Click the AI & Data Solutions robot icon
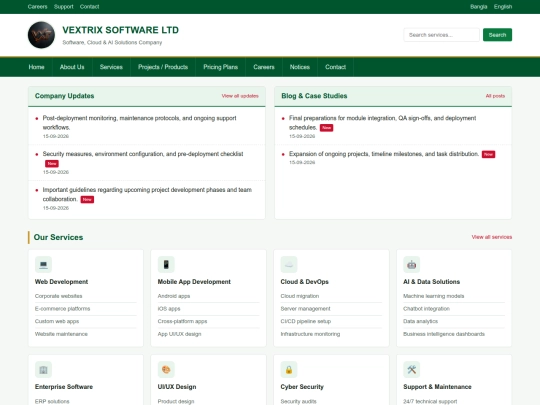The height and width of the screenshot is (405, 540). pyautogui.click(x=412, y=264)
